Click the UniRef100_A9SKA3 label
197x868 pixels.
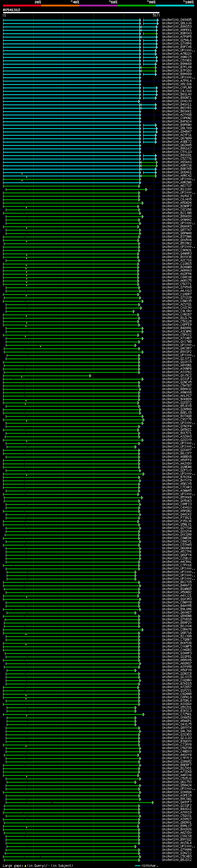tap(177, 162)
